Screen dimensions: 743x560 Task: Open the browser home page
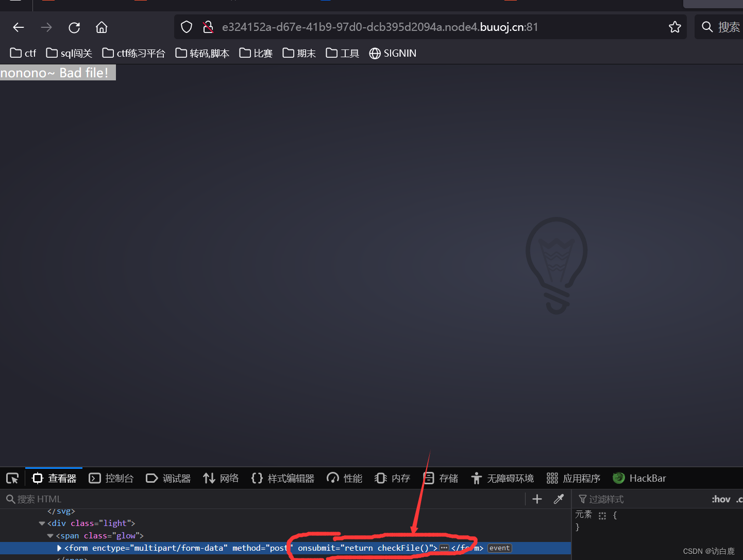click(102, 27)
